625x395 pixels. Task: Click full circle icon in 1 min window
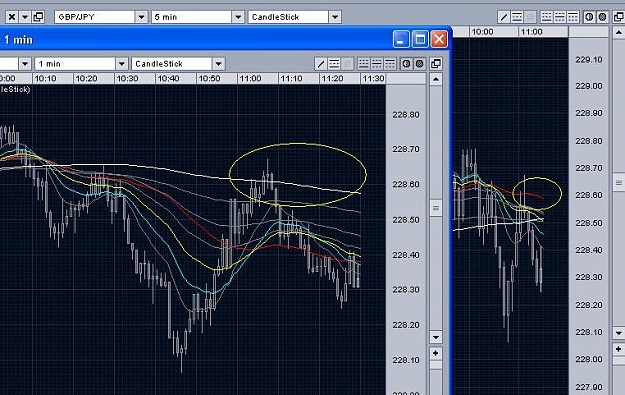419,64
